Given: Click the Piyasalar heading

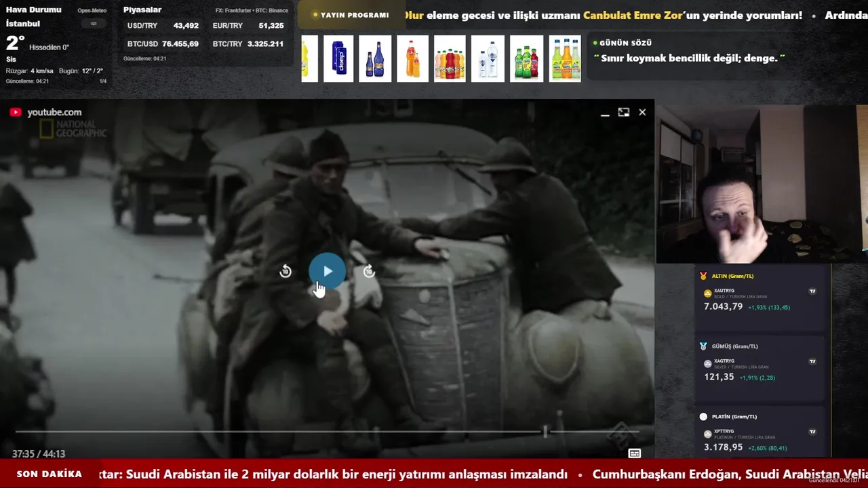Looking at the screenshot, I should click(142, 10).
